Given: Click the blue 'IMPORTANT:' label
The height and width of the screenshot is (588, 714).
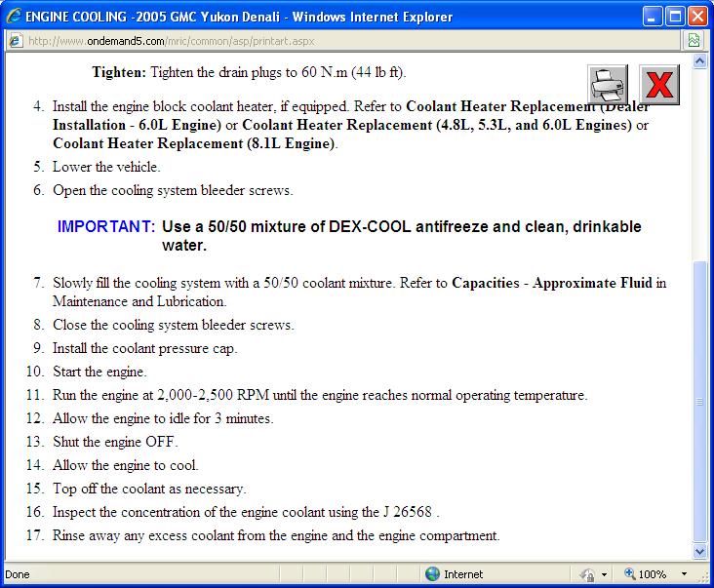Looking at the screenshot, I should (106, 226).
